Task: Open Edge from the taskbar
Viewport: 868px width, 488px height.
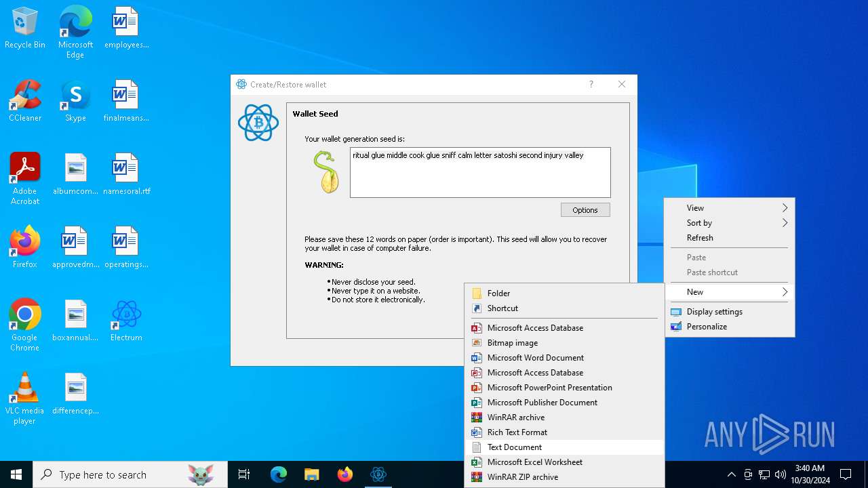Action: pyautogui.click(x=279, y=474)
